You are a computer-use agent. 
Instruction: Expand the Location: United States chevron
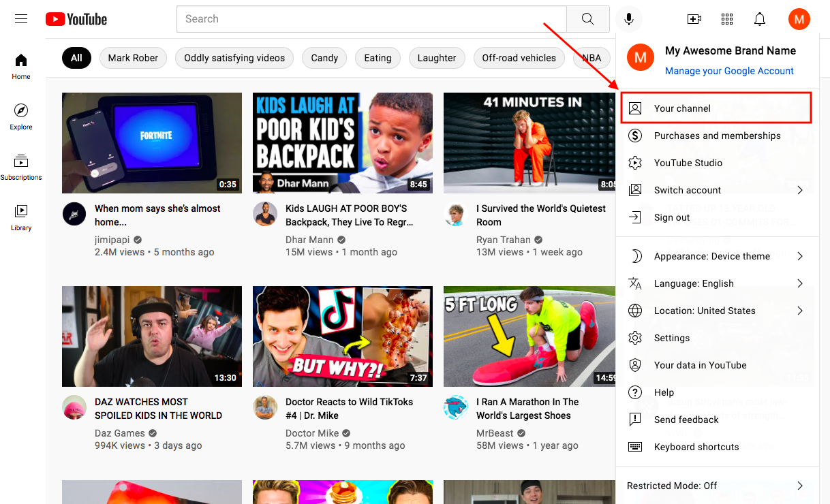click(x=800, y=311)
